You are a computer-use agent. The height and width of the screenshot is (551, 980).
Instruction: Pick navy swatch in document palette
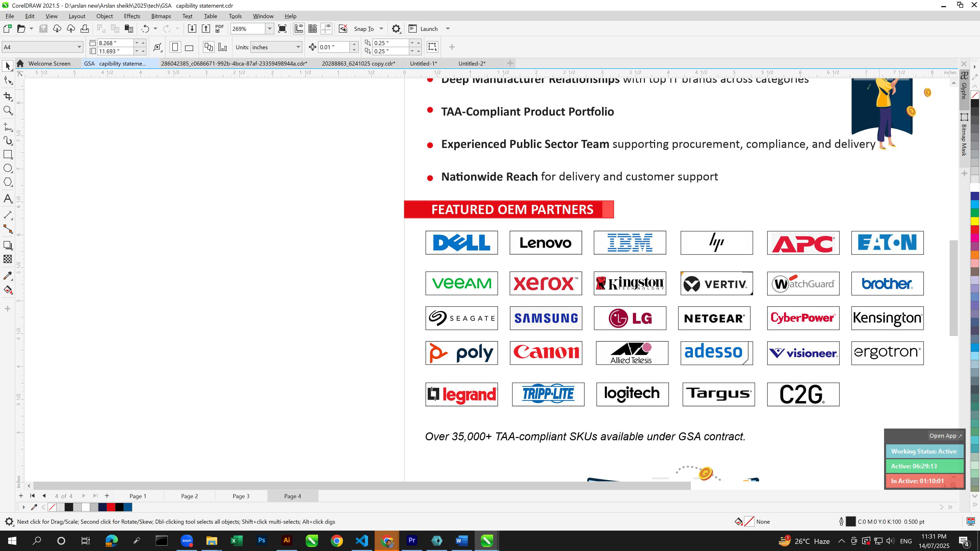coord(102,507)
